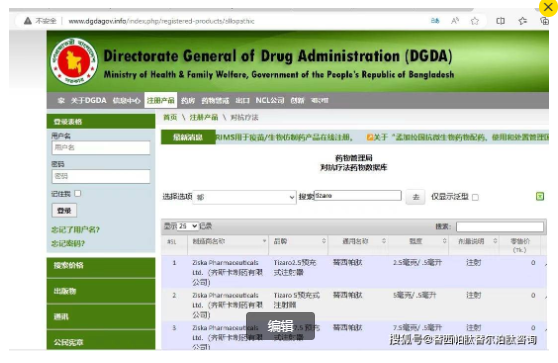Click the scrolling RIMS news ticker text
558x363 pixels.
284,137
